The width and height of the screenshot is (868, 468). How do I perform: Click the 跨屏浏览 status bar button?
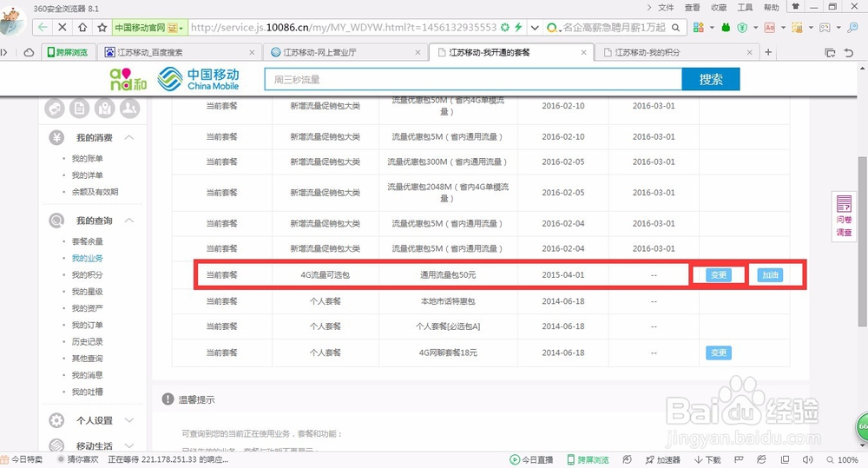pos(588,459)
